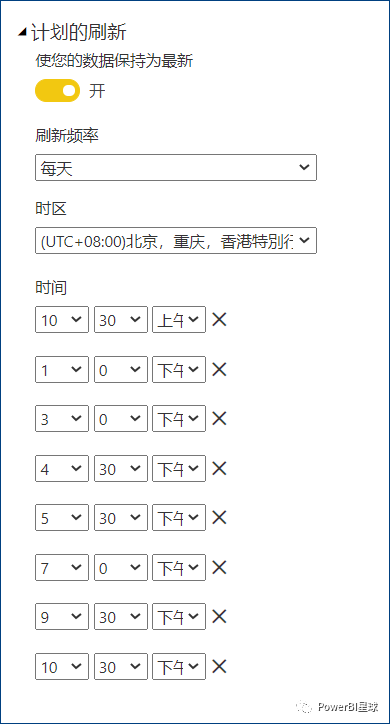Open the 刷新频率 dropdown showing 每天

[x=176, y=168]
